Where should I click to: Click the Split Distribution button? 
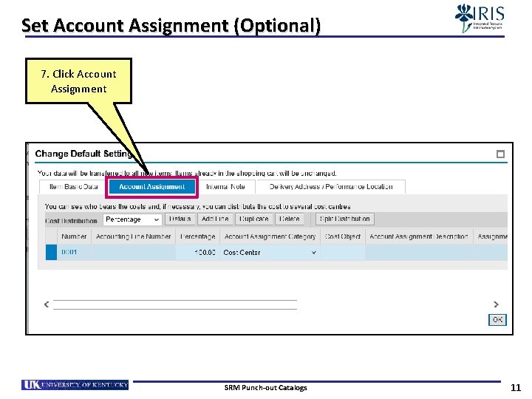[345, 219]
